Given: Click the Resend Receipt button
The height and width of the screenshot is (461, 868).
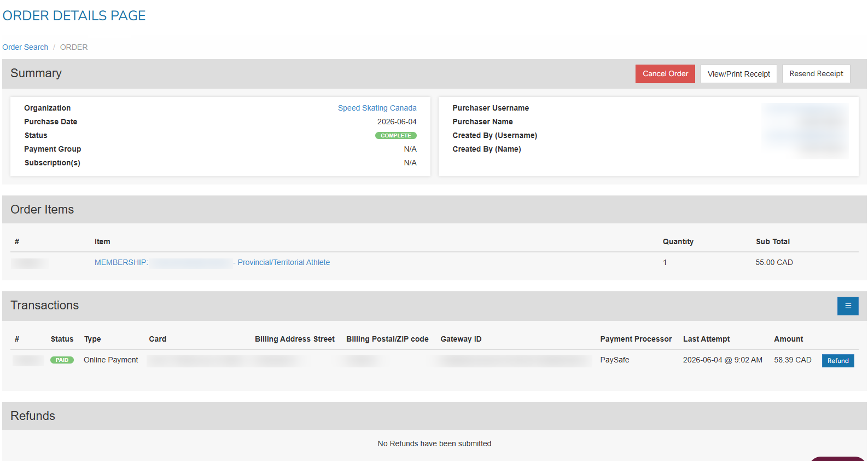Looking at the screenshot, I should 816,74.
